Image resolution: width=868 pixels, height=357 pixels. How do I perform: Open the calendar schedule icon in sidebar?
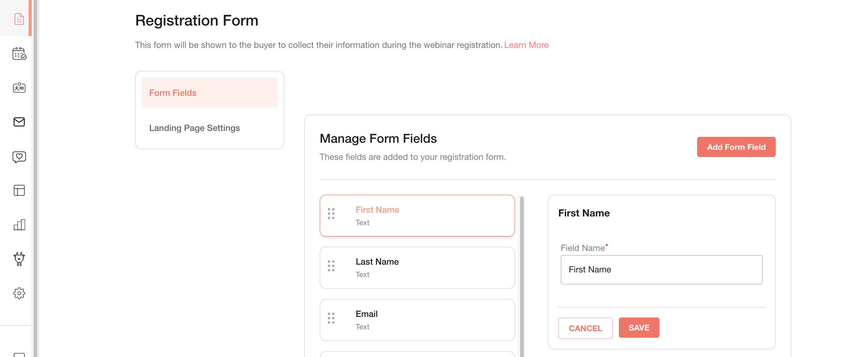click(x=19, y=53)
